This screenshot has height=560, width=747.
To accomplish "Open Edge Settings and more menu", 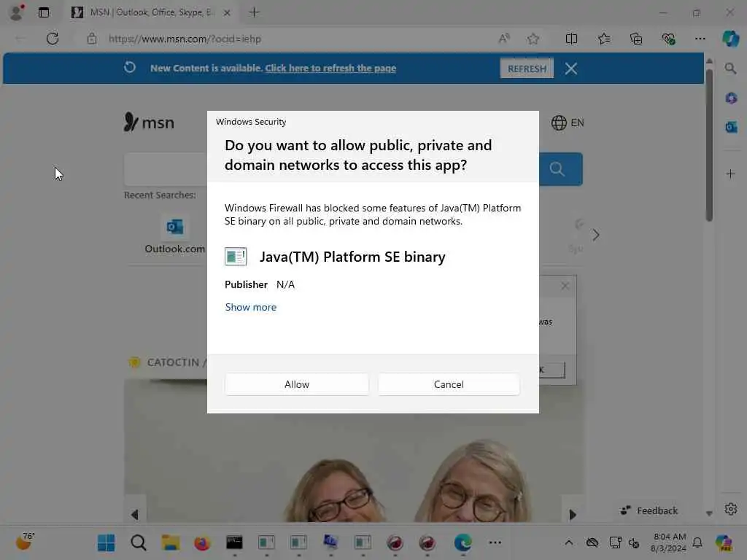I will click(x=700, y=39).
